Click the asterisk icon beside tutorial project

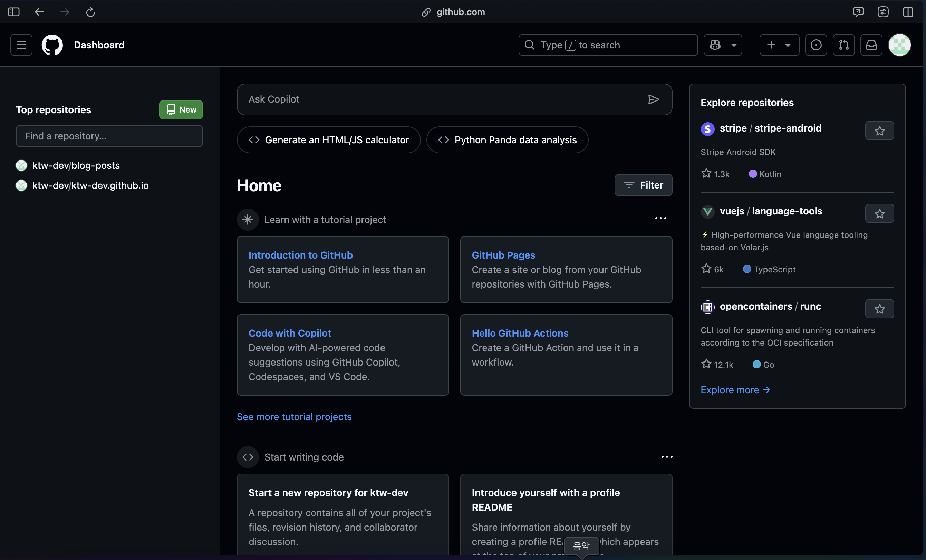point(248,220)
